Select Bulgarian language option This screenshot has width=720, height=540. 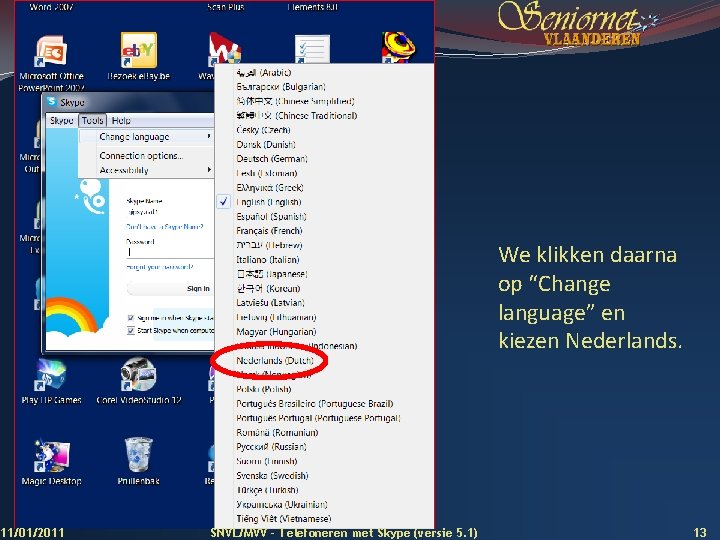[281, 87]
